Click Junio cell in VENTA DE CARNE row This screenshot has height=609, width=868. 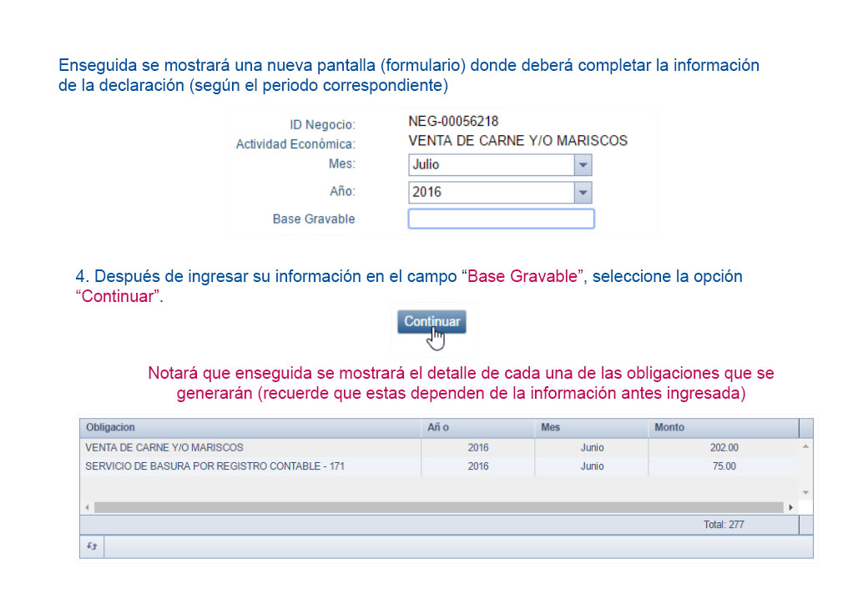592,447
